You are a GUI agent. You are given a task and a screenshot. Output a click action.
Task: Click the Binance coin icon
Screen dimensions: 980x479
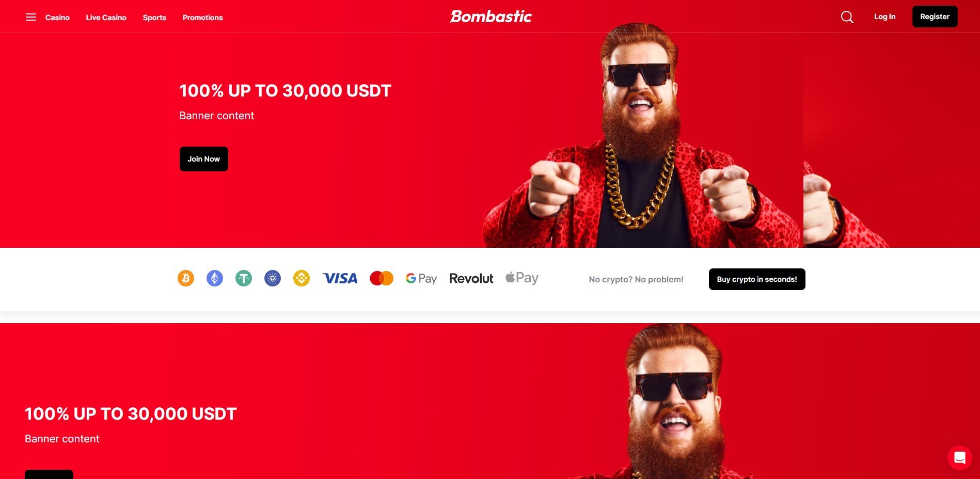coord(302,278)
